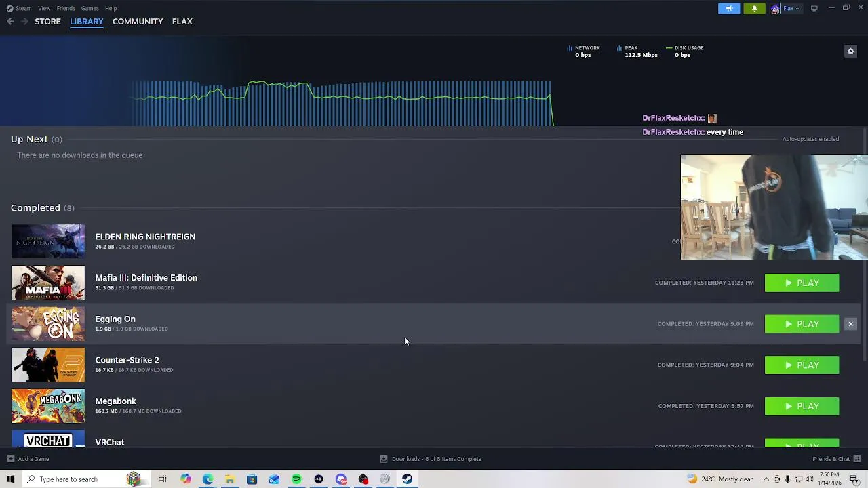The width and height of the screenshot is (868, 488).
Task: Click the Egging On title
Action: tap(115, 319)
